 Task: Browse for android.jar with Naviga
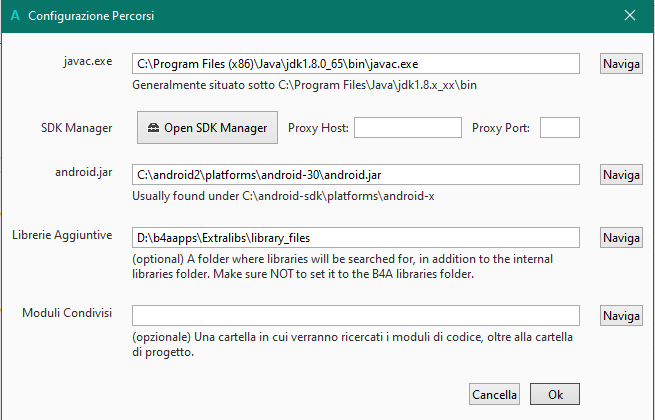click(x=621, y=175)
